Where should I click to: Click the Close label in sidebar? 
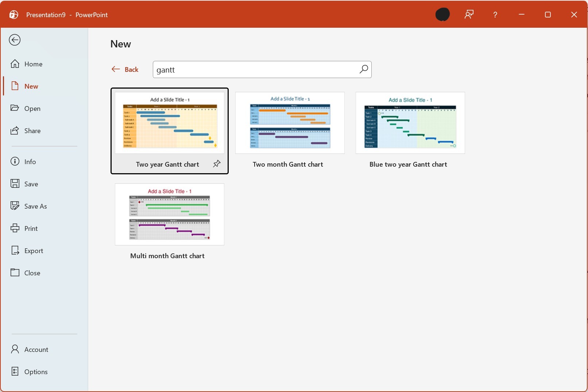(32, 273)
